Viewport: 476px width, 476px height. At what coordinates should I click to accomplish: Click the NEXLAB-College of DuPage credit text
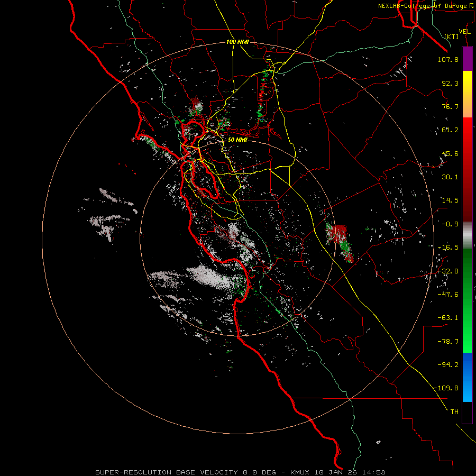pos(426,6)
